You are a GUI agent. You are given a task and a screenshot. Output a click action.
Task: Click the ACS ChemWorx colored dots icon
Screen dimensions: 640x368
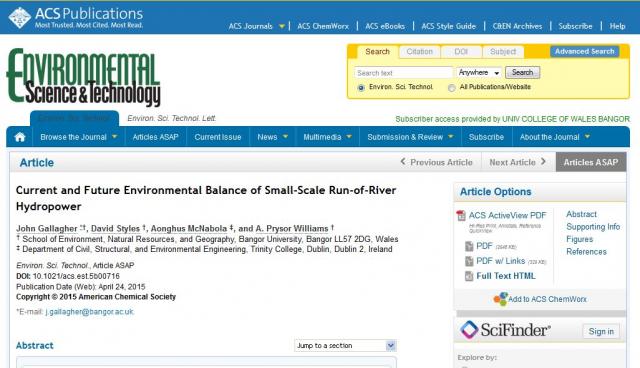tap(500, 299)
